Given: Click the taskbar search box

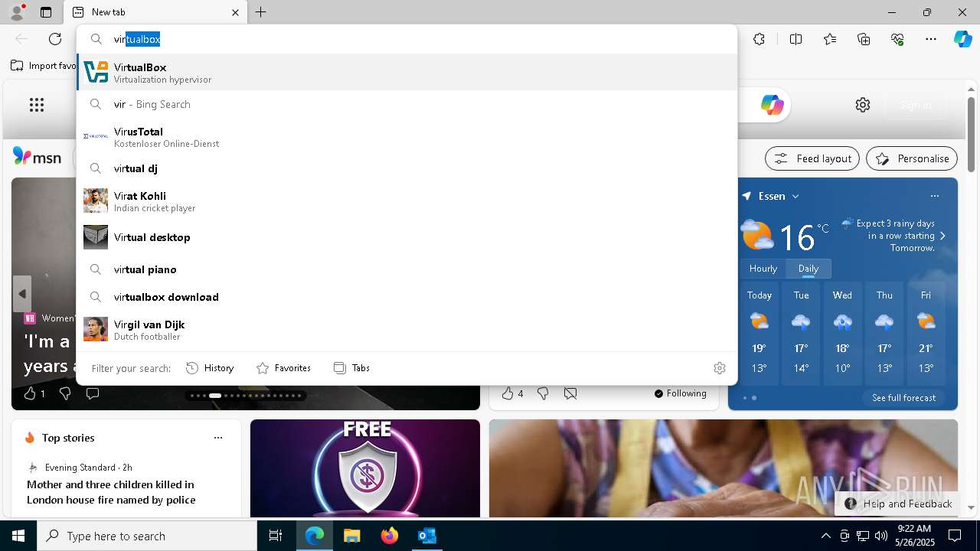Looking at the screenshot, I should (147, 536).
